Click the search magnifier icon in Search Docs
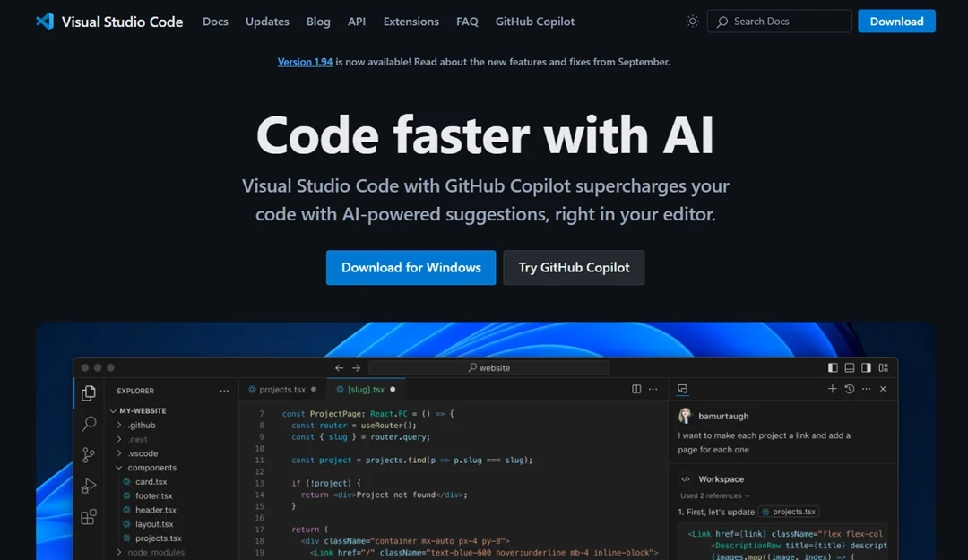This screenshot has width=968, height=560. 722,22
